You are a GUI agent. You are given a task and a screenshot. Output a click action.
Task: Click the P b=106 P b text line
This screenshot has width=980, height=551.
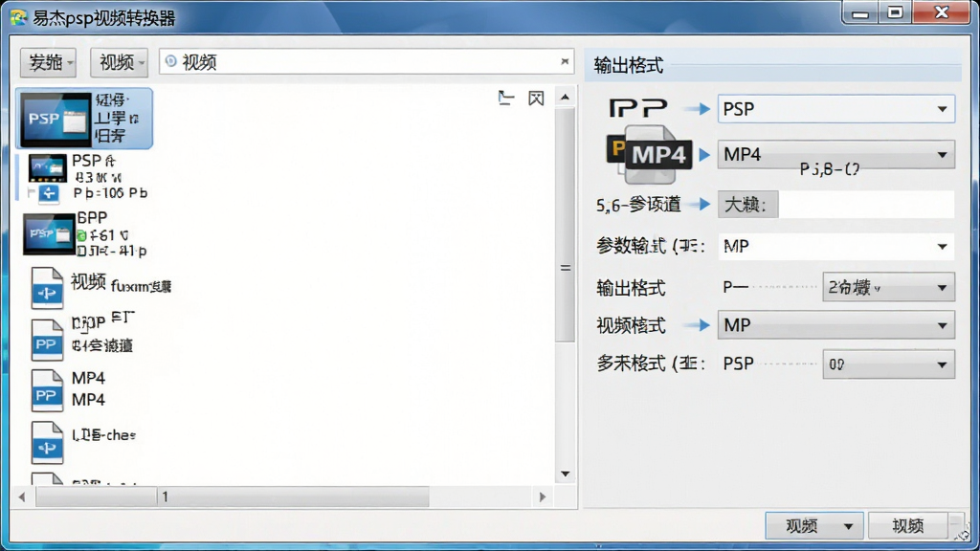[110, 193]
